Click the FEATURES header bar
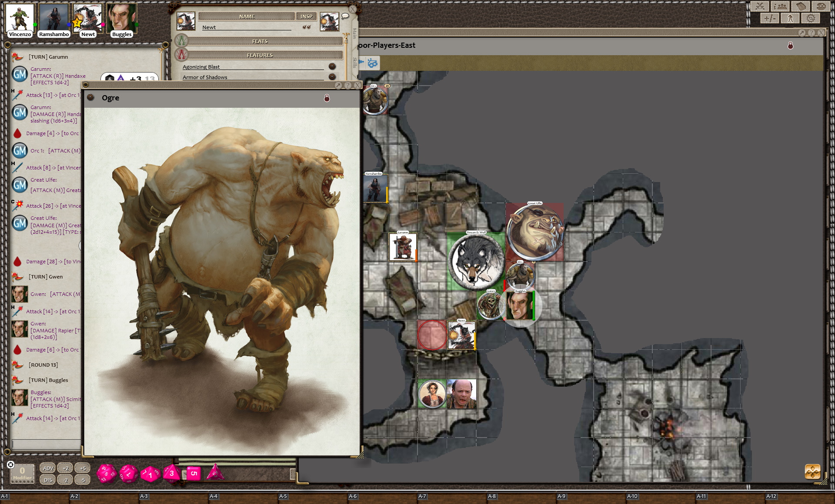 point(260,55)
